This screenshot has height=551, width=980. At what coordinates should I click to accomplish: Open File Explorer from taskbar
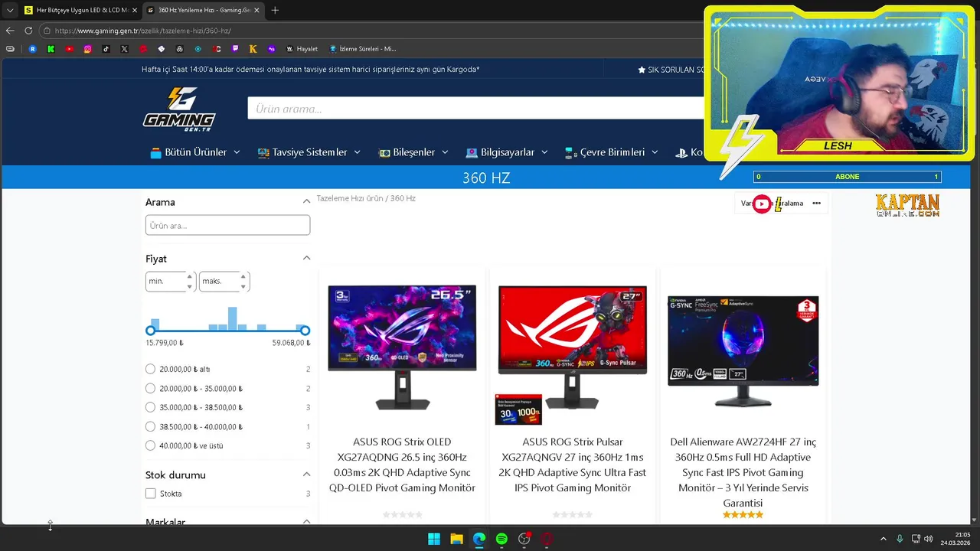(x=456, y=539)
